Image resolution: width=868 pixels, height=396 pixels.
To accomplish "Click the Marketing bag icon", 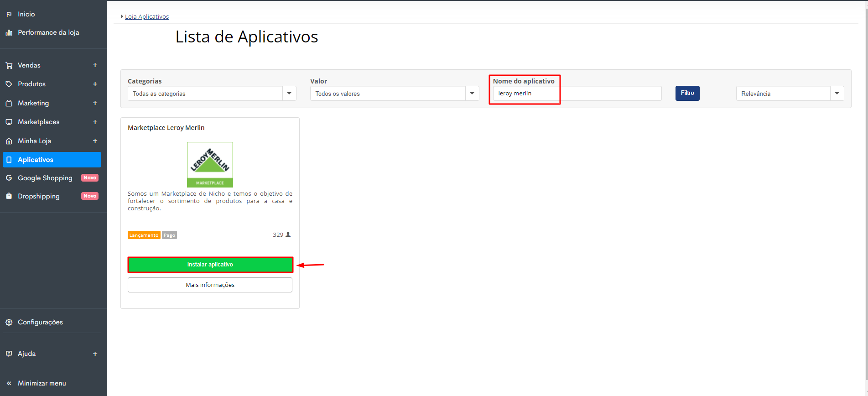I will click(x=9, y=103).
